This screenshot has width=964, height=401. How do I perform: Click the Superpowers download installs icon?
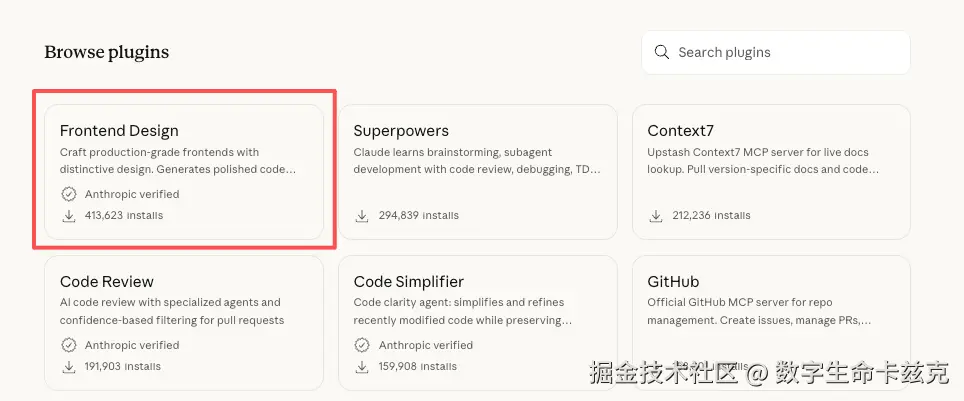coord(363,216)
